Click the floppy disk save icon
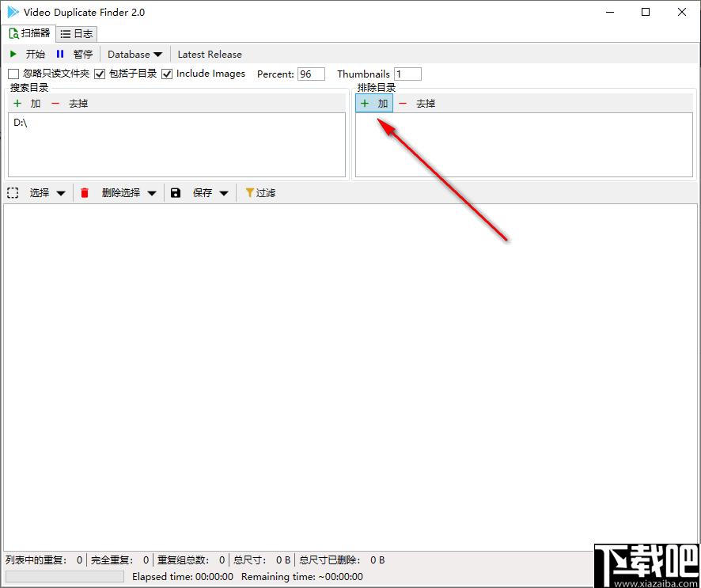Screen dimensions: 701x588 point(176,193)
